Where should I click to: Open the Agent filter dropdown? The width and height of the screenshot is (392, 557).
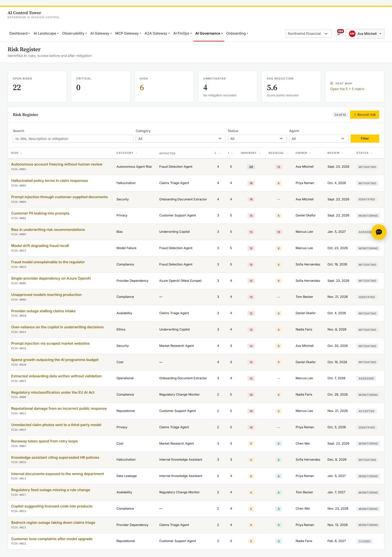[319, 139]
